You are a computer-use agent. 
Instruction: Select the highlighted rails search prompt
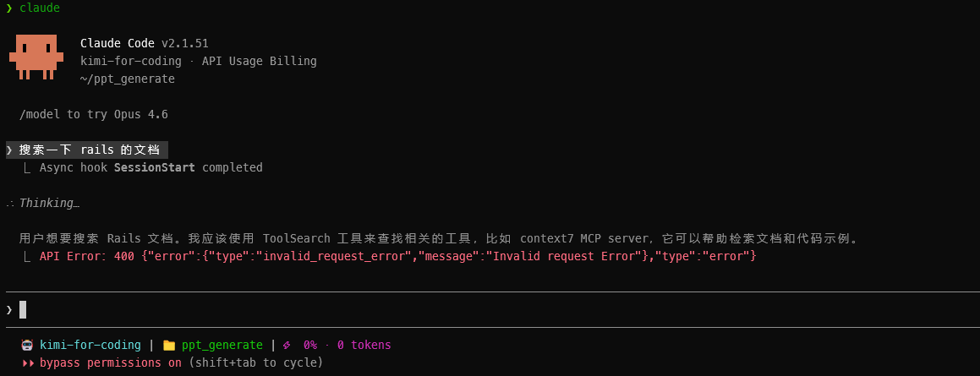pos(87,150)
